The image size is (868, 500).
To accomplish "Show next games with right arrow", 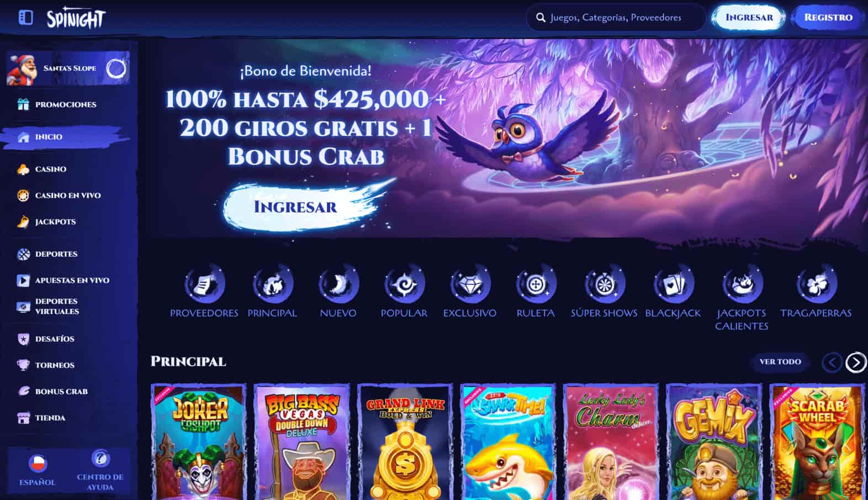I will tap(856, 363).
